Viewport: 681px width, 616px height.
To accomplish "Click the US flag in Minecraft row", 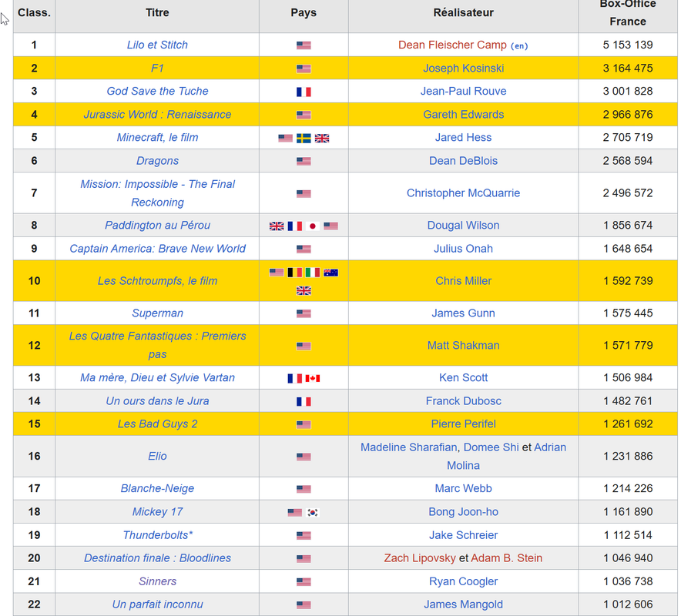I will point(285,138).
